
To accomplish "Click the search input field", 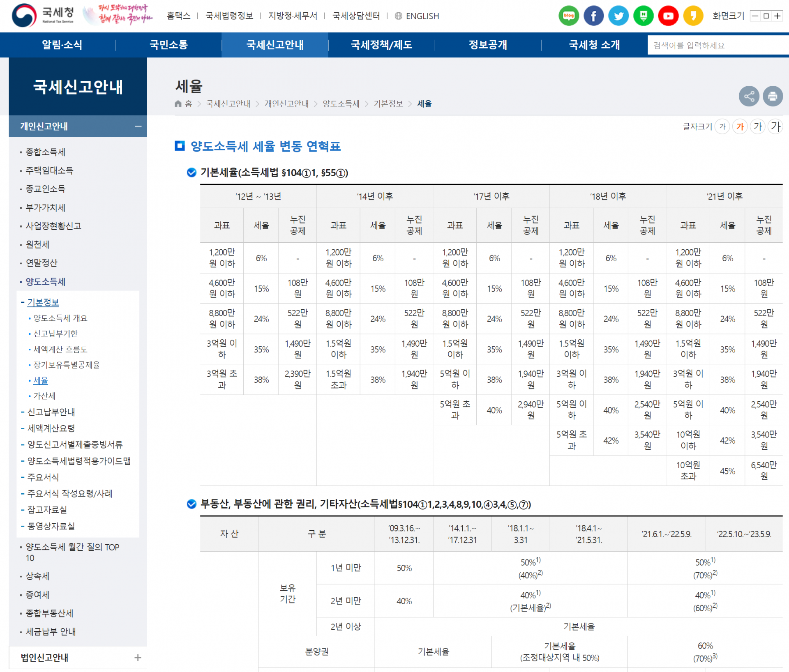I will pos(715,45).
